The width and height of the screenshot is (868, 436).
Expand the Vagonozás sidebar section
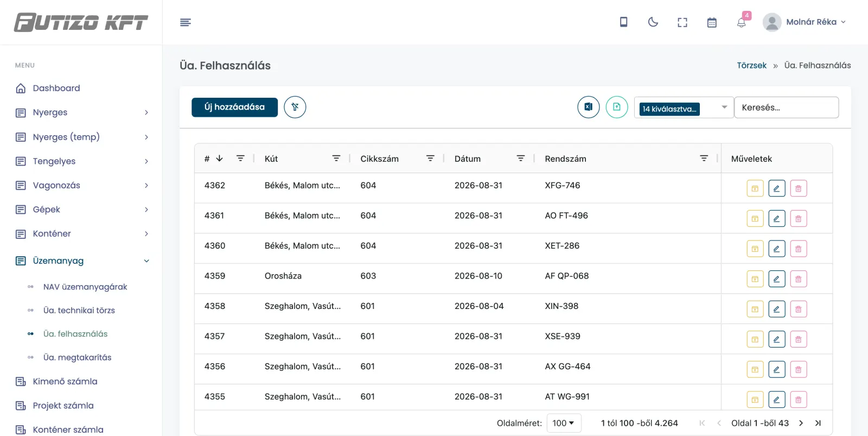(82, 185)
